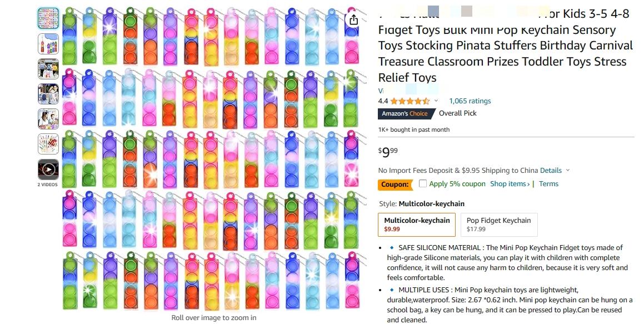Play the product video thumbnail
Viewport: 644px width, 324px height.
[48, 169]
